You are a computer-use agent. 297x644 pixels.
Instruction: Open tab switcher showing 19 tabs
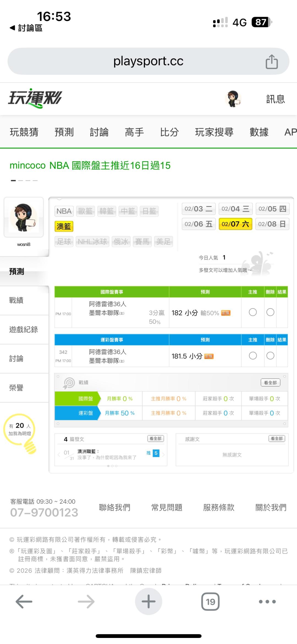click(210, 602)
